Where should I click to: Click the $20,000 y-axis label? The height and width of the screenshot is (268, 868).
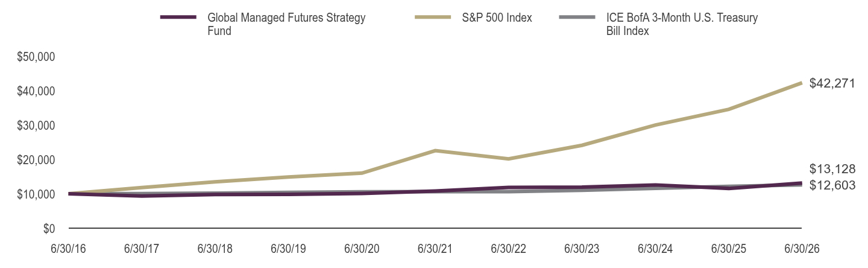click(36, 160)
